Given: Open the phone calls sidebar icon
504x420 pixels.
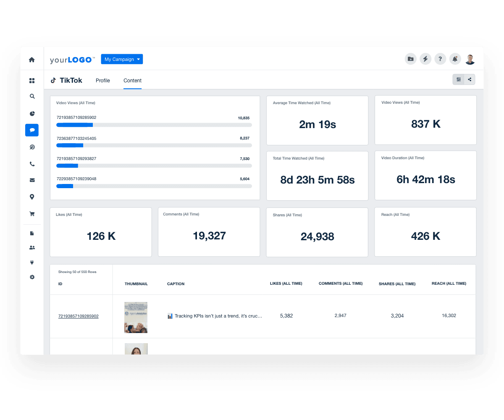Looking at the screenshot, I should point(32,164).
